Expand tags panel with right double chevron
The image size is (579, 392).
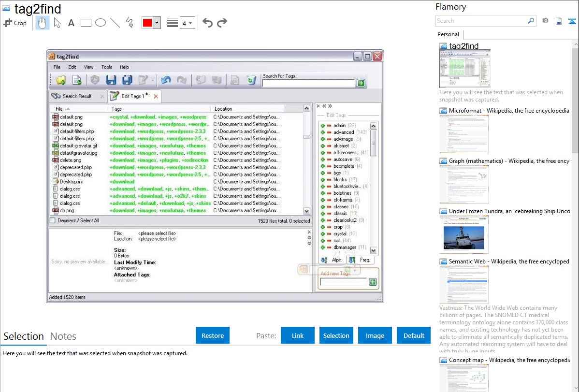click(330, 106)
